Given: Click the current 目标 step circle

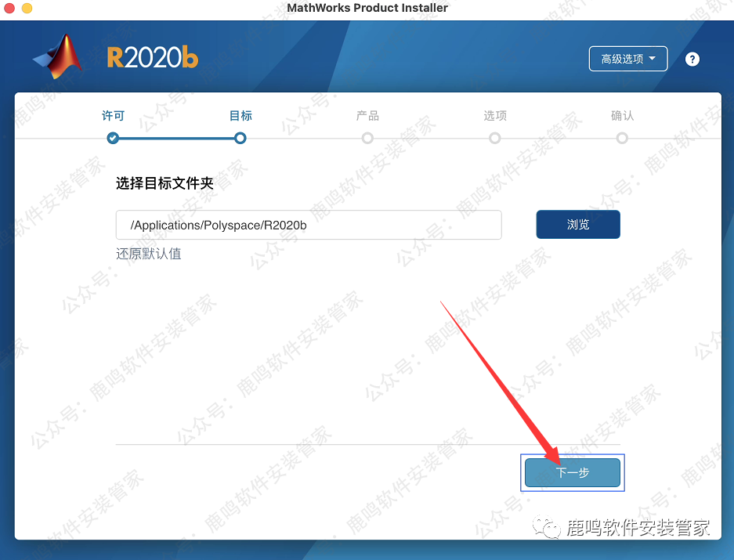Looking at the screenshot, I should [x=240, y=138].
